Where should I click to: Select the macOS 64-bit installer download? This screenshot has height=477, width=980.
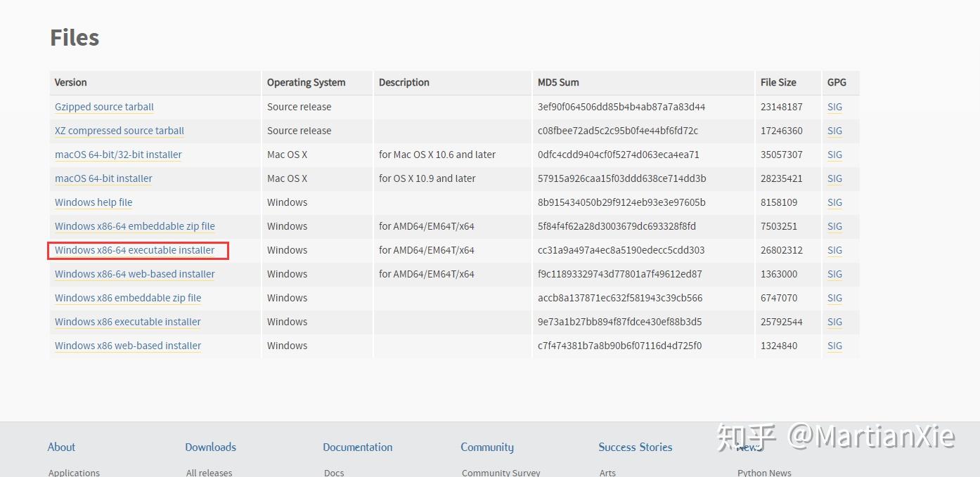click(x=103, y=178)
